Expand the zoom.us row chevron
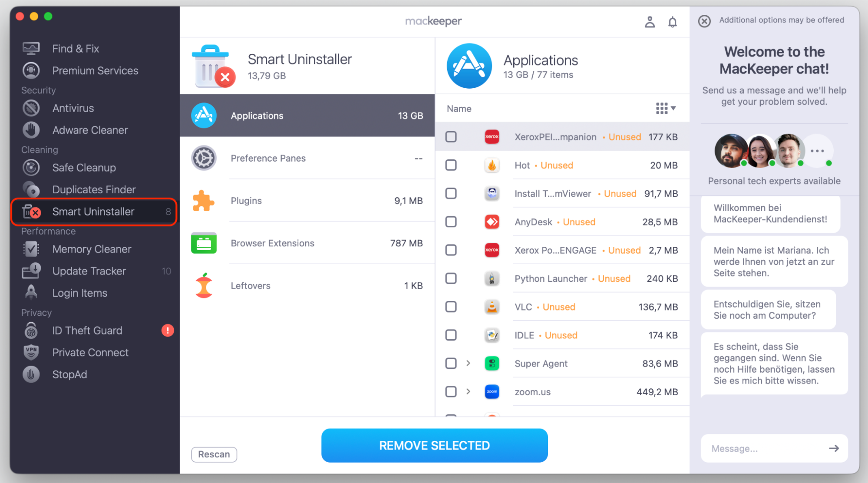868x483 pixels. tap(468, 391)
